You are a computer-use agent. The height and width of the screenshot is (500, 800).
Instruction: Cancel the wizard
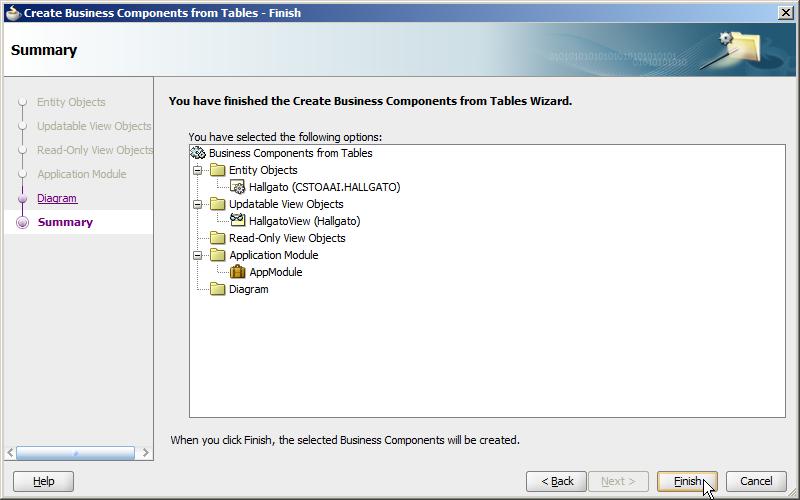tap(756, 481)
